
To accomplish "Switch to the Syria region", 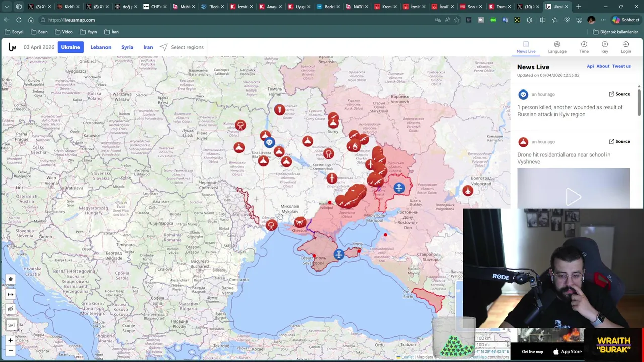I will click(x=127, y=47).
